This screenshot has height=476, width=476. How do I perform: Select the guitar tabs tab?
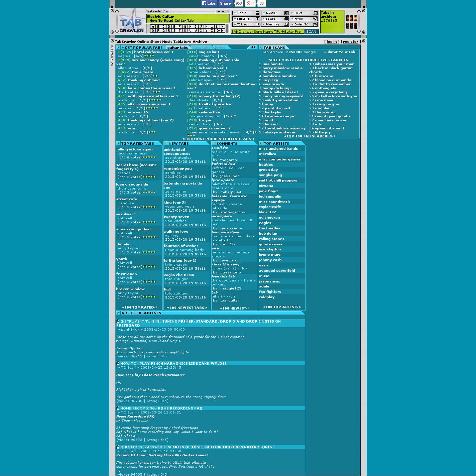pos(177,47)
